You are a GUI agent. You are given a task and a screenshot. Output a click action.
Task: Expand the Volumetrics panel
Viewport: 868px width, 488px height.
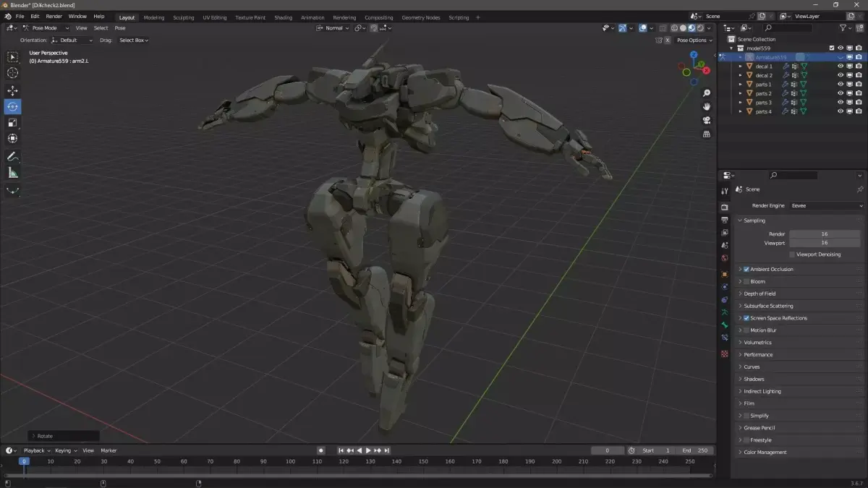[x=757, y=343]
